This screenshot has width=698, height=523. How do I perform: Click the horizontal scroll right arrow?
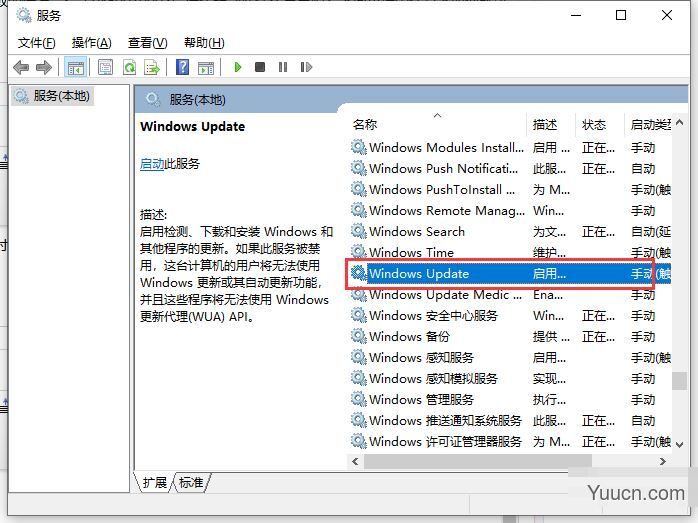663,462
